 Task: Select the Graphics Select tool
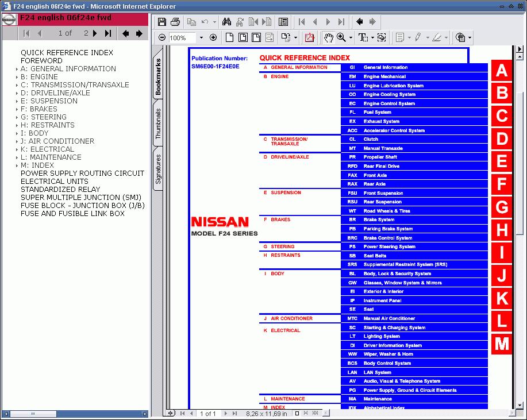[x=382, y=37]
